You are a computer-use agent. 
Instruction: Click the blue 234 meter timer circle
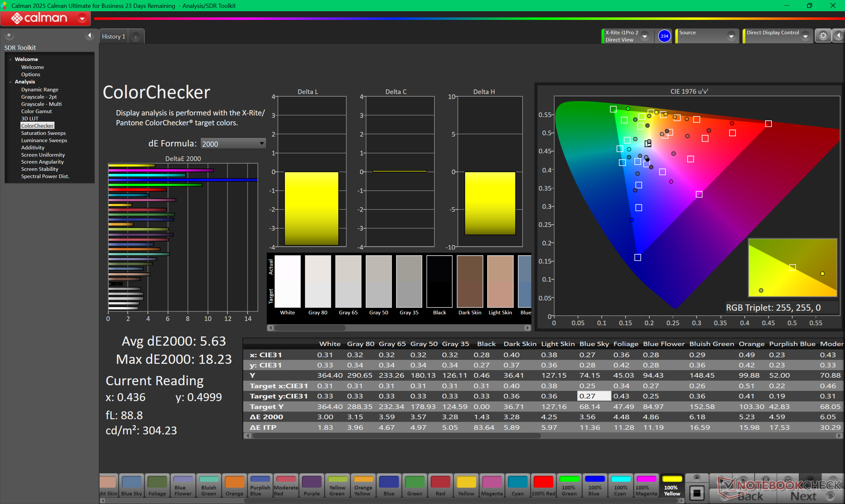tap(664, 36)
